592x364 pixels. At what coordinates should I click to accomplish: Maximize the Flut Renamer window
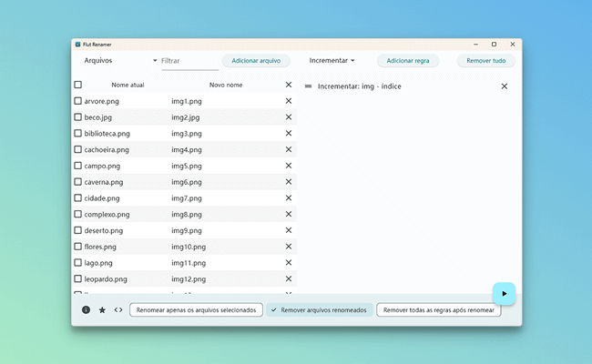tap(494, 44)
